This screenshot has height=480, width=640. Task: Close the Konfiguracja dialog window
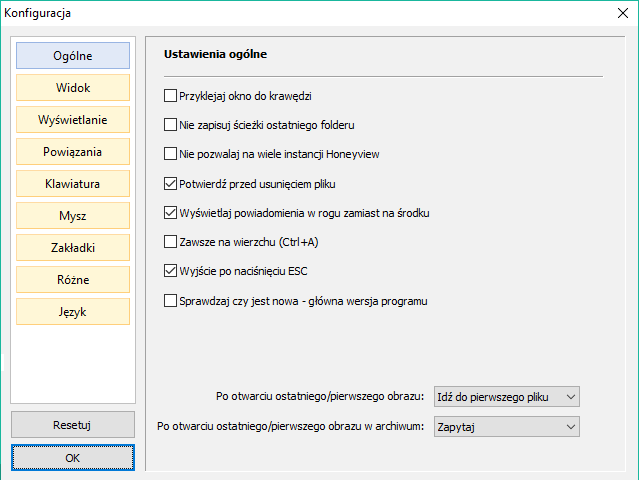tap(623, 13)
